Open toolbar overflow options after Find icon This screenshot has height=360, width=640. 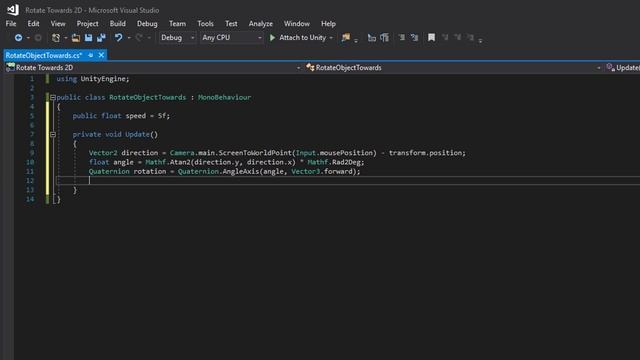356,40
